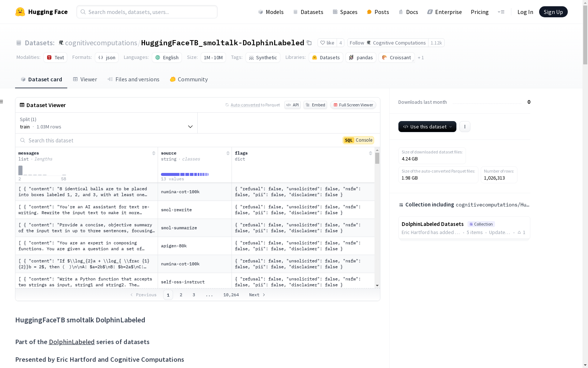Sort the source column using its arrows
This screenshot has height=368, width=588.
[228, 153]
